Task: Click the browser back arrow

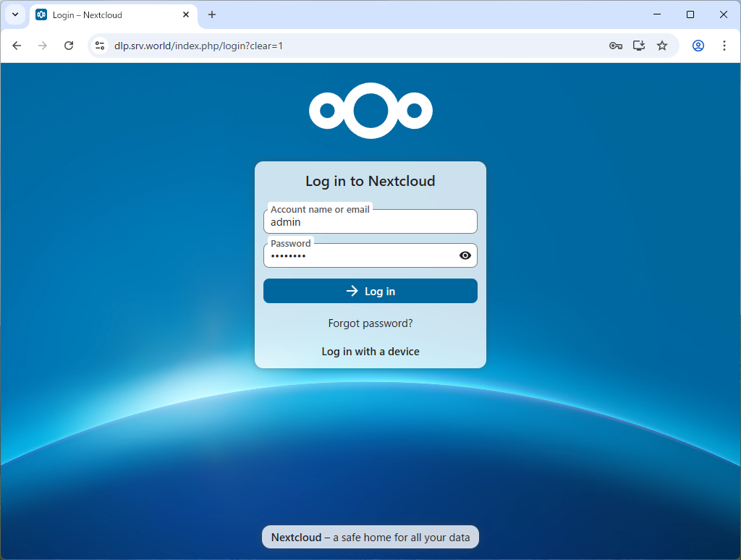Action: point(17,46)
